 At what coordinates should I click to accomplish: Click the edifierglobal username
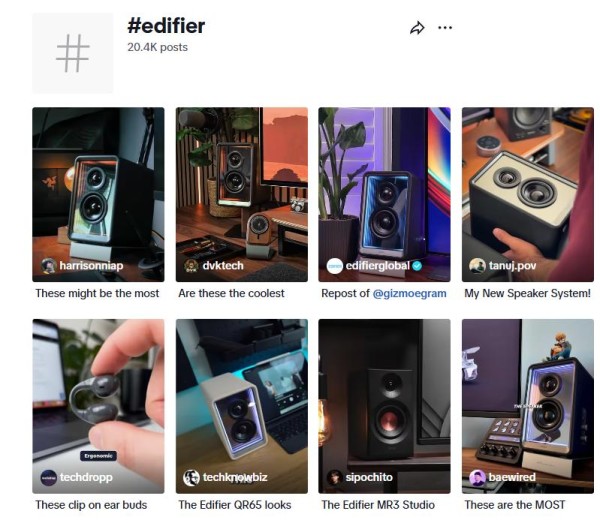pyautogui.click(x=377, y=266)
